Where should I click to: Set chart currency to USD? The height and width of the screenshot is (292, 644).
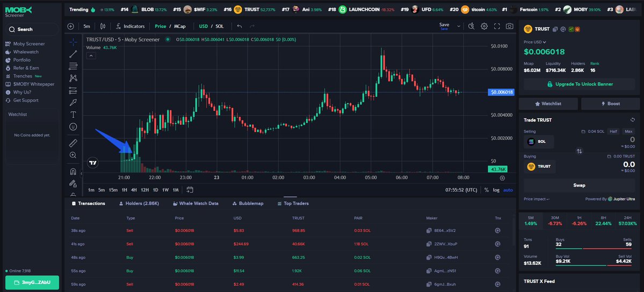click(204, 26)
